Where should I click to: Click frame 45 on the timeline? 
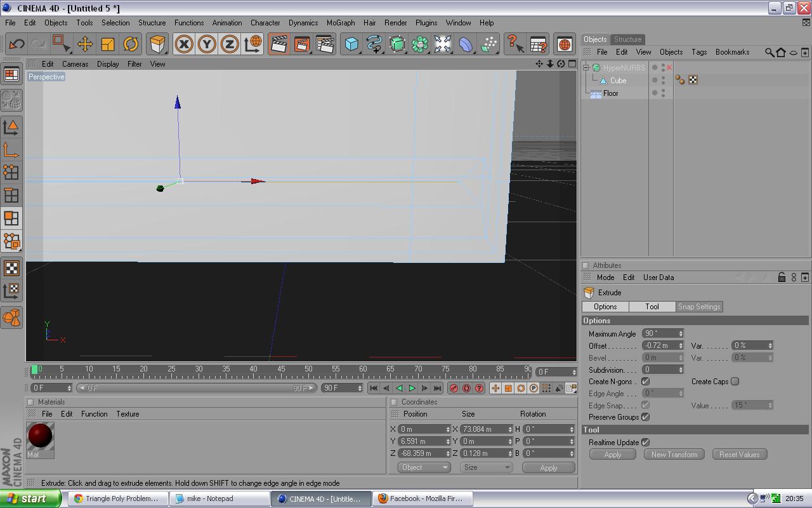click(x=281, y=369)
